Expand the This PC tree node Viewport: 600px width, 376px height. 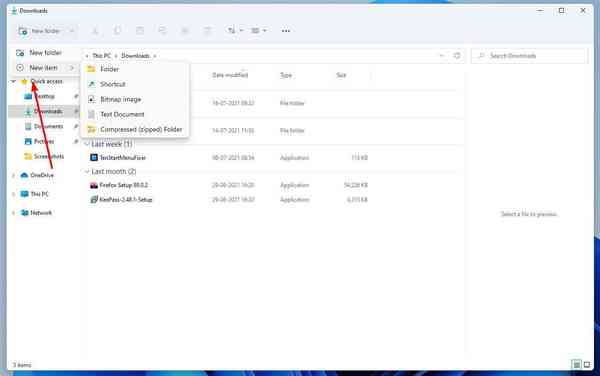[x=14, y=194]
